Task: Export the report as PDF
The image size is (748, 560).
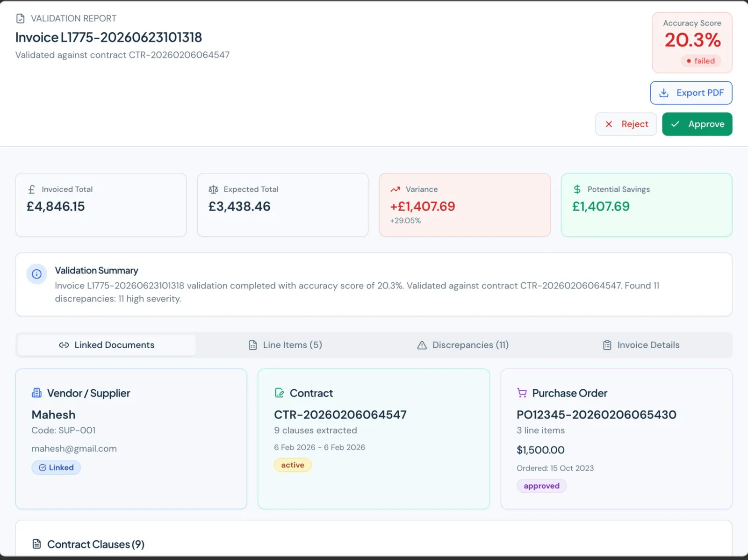Action: pyautogui.click(x=691, y=93)
